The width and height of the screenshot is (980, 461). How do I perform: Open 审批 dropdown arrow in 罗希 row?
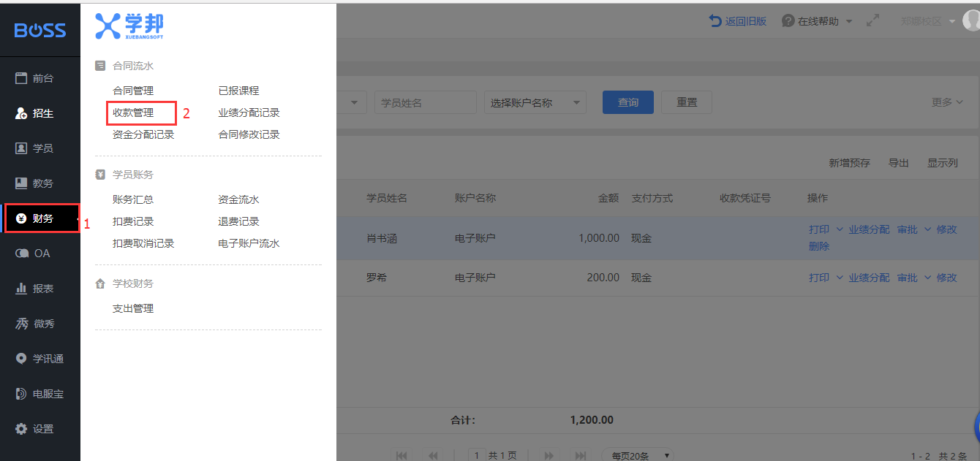click(927, 278)
